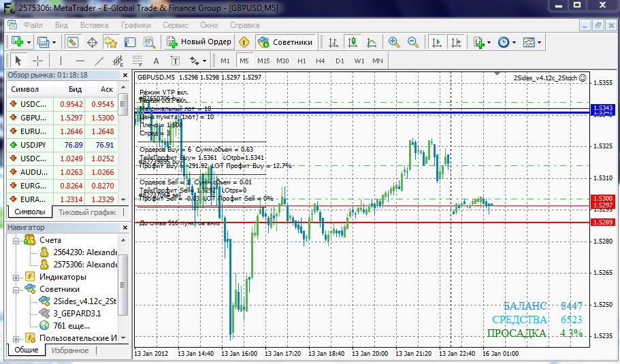The width and height of the screenshot is (620, 364).
Task: Select the H1 timeframe button
Action: pos(302,61)
